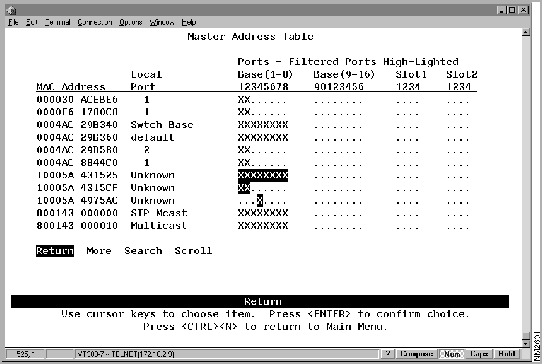The height and width of the screenshot is (364, 542).
Task: Select the Scroll option
Action: click(193, 251)
